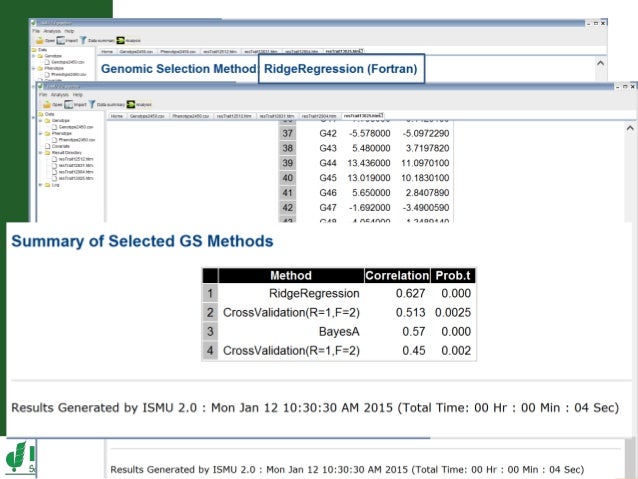
Task: Click the Data summary funnel icon in front window
Action: click(x=92, y=105)
